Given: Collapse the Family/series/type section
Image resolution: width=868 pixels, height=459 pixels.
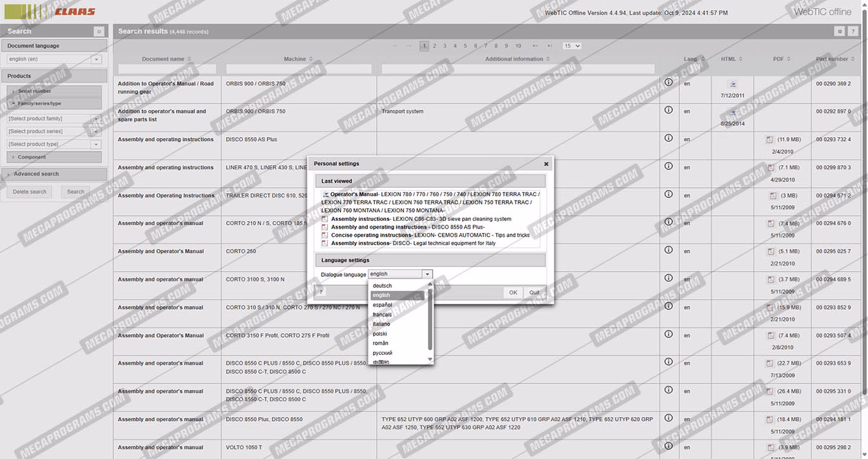Looking at the screenshot, I should tap(55, 103).
